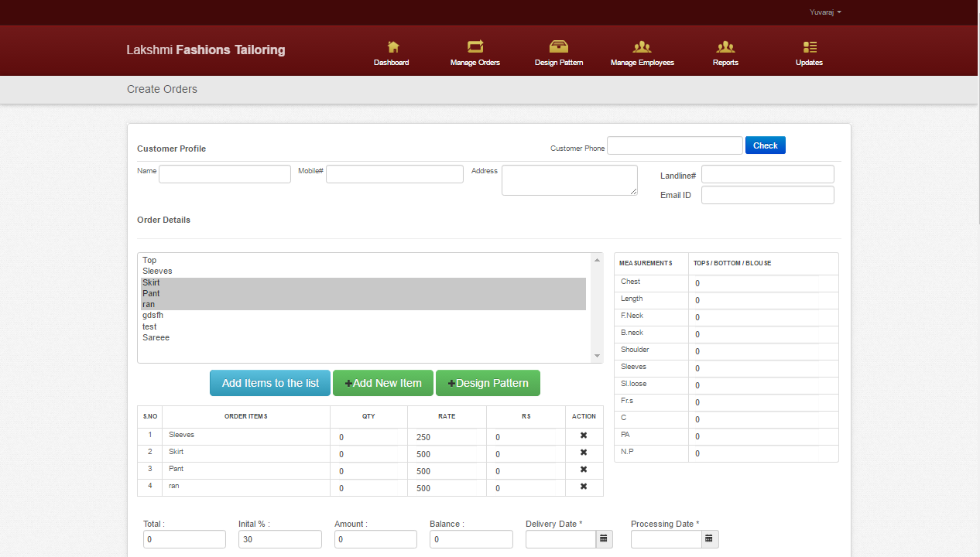Edit the Sl.loose measurement field
The image size is (980, 557).
(756, 386)
